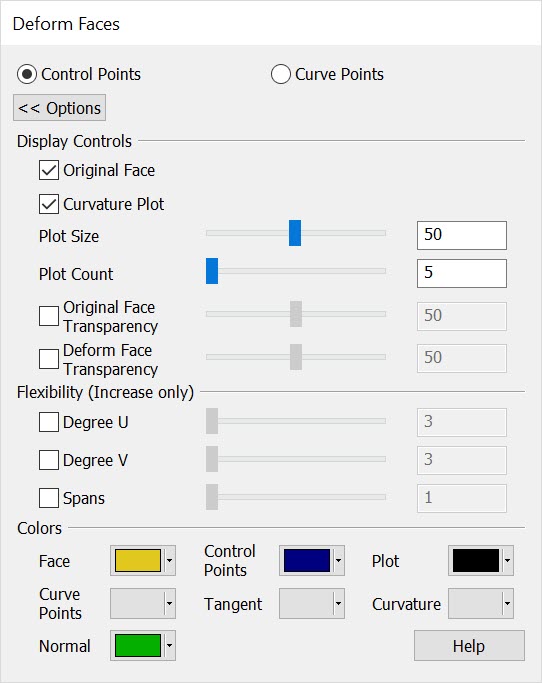Image resolution: width=542 pixels, height=683 pixels.
Task: Check the Degree U checkbox
Action: pos(49,422)
